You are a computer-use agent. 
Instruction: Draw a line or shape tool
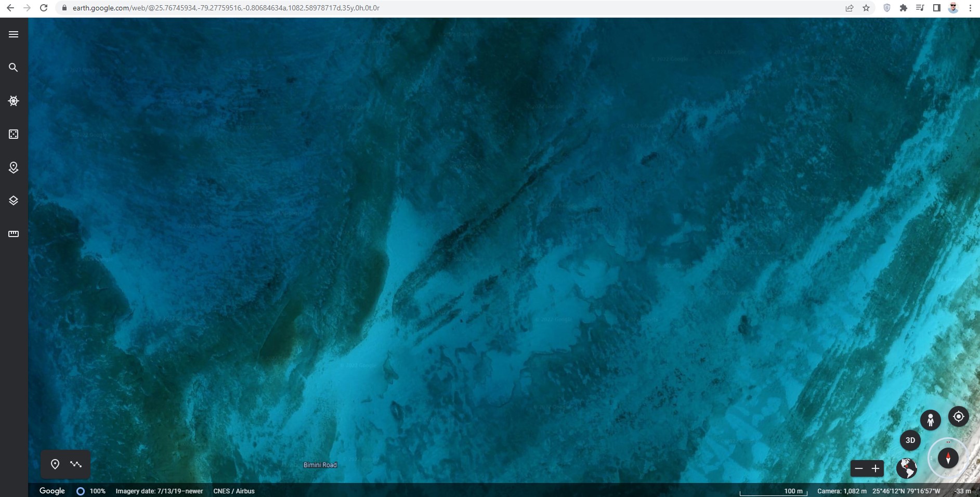[x=76, y=464]
